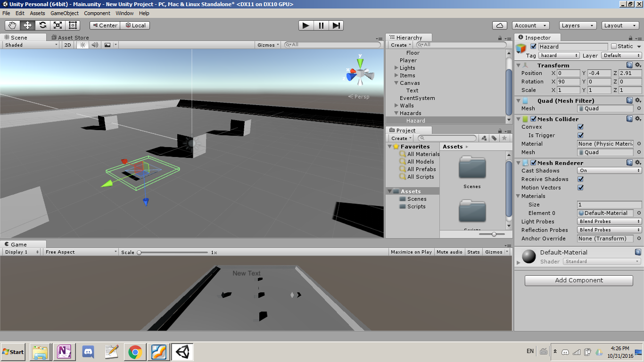644x362 pixels.
Task: Click the Add Component button
Action: pyautogui.click(x=578, y=280)
